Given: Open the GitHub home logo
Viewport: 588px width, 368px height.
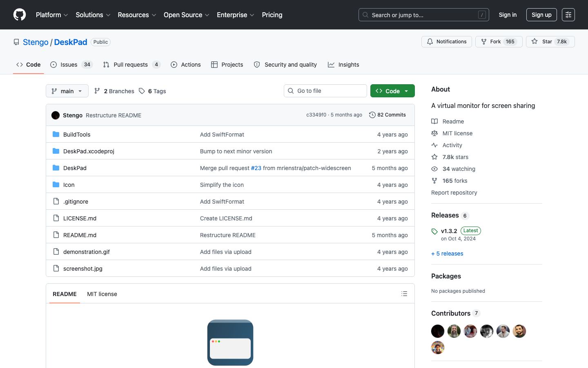Looking at the screenshot, I should point(20,15).
